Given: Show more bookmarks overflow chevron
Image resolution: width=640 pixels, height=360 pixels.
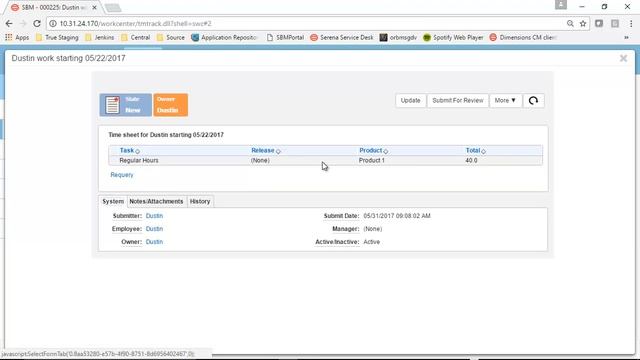Looking at the screenshot, I should pos(627,38).
